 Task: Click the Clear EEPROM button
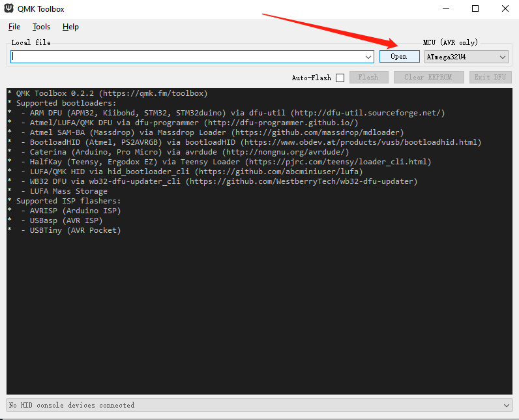[428, 77]
